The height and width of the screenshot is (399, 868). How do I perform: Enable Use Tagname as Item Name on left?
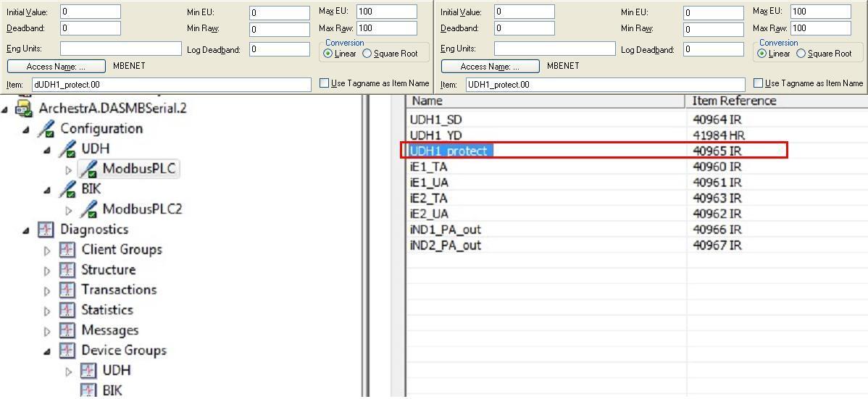click(x=325, y=83)
